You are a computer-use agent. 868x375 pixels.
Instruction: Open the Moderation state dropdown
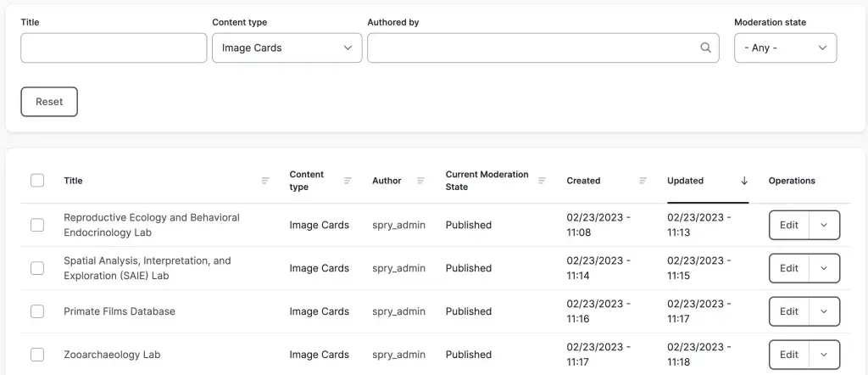785,48
